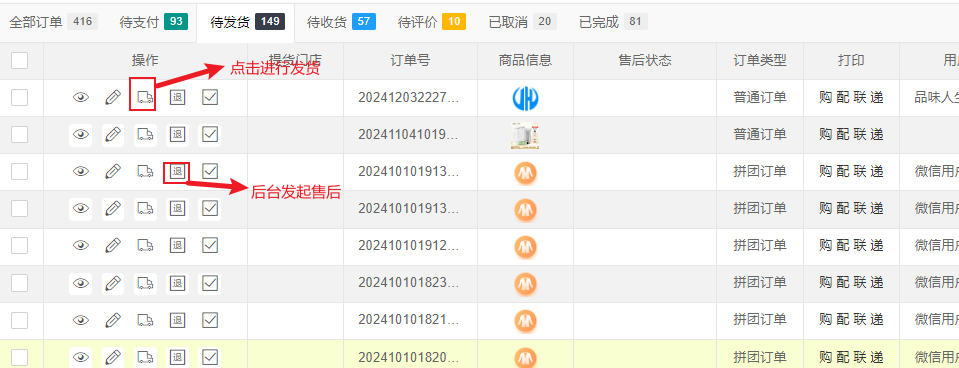Edit order 202412032227 with pencil icon

coord(113,98)
